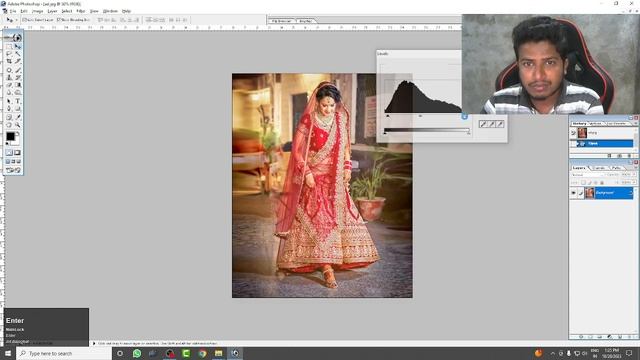Expand the hidden system tray icons chevron

click(x=553, y=353)
